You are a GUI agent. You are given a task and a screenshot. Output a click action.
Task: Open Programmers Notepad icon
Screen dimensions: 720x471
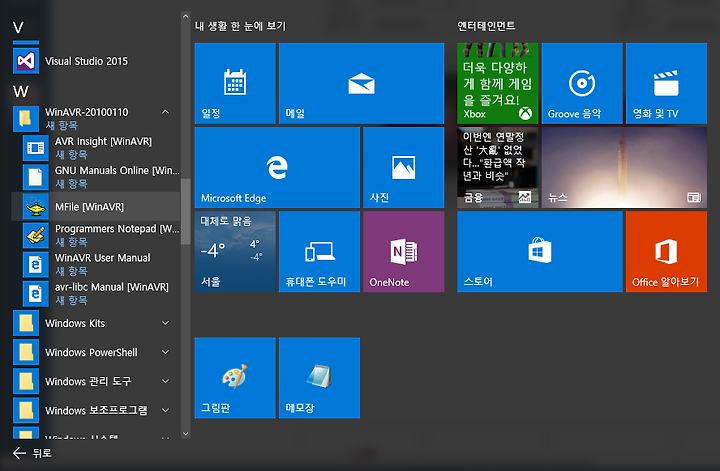tap(36, 235)
